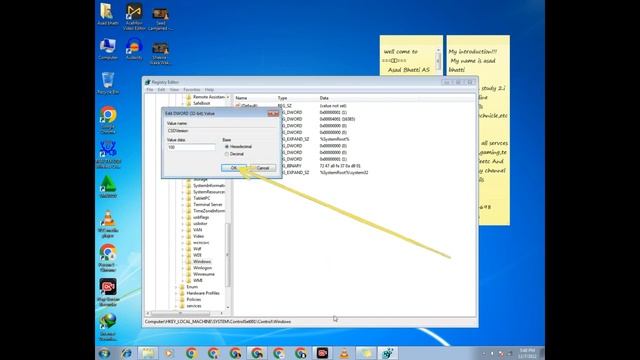Click the REG_BINARY type cell
This screenshot has width=640, height=360.
point(292,166)
